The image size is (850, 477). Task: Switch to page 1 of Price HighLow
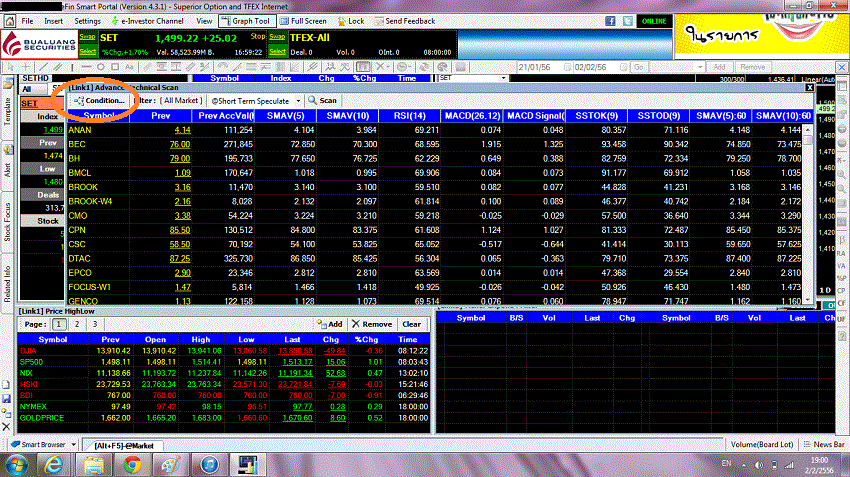[59, 324]
